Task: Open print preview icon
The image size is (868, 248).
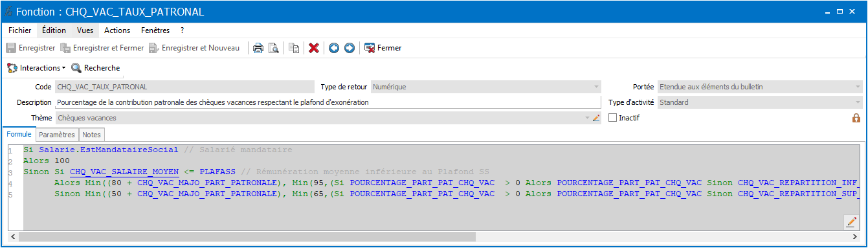Action: point(274,48)
